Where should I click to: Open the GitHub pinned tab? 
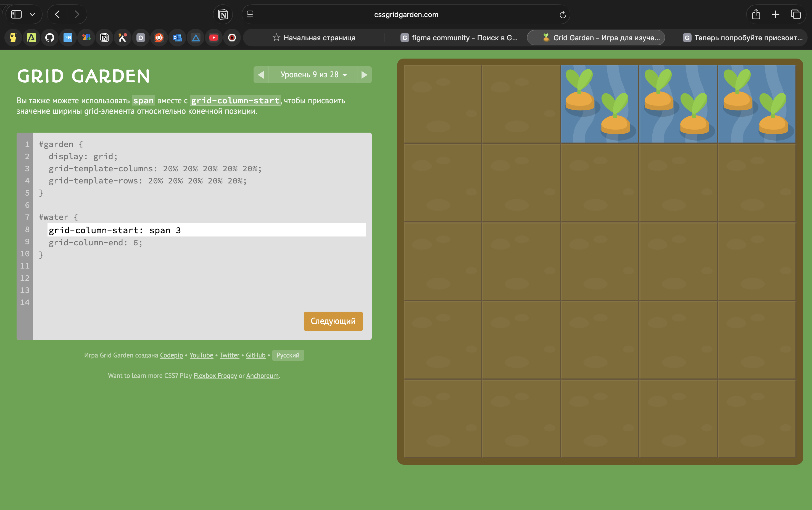[49, 38]
